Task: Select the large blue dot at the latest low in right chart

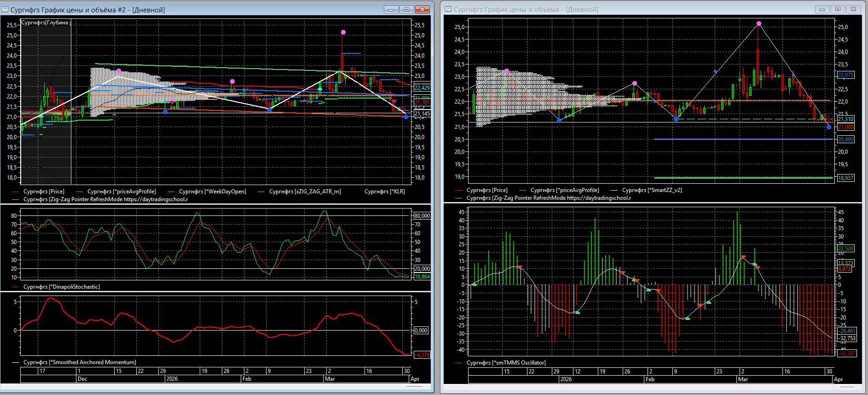Action: point(829,127)
